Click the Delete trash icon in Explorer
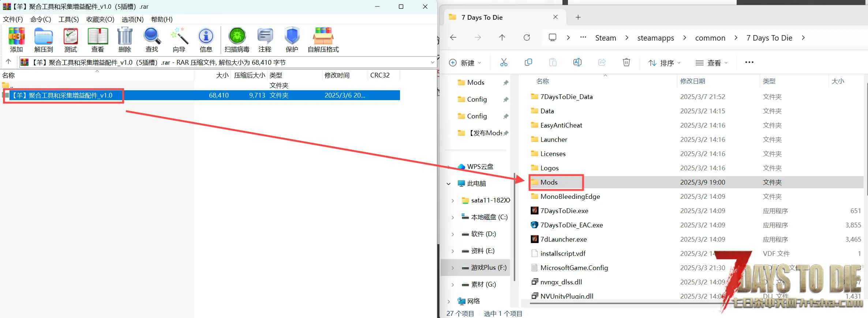Screen dimensions: 868x318 pos(626,63)
